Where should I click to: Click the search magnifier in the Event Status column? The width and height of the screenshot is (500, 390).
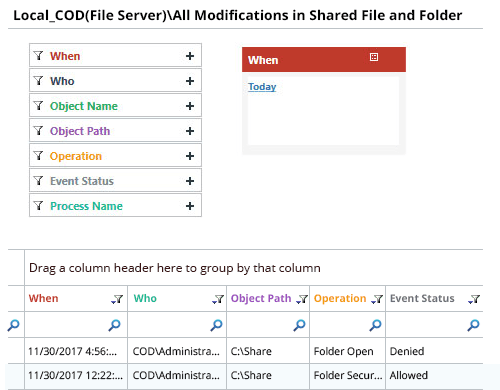(x=473, y=325)
